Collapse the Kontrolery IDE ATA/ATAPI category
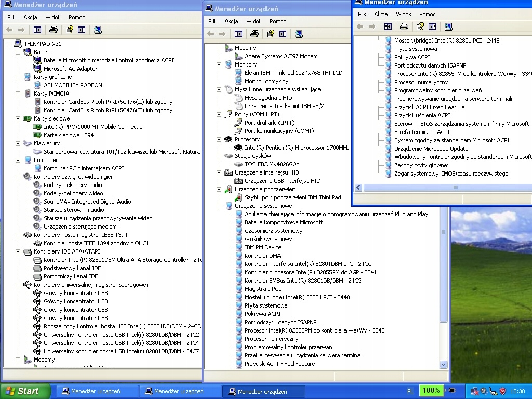 18,252
